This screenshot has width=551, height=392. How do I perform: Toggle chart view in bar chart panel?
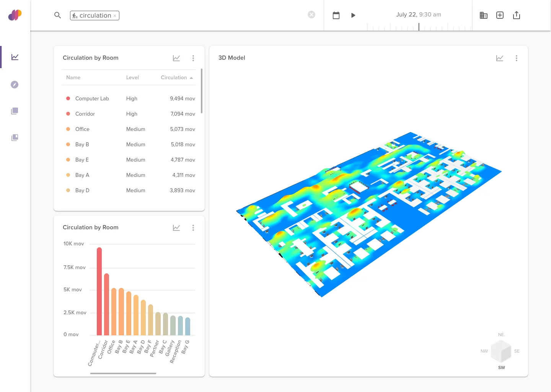(176, 228)
